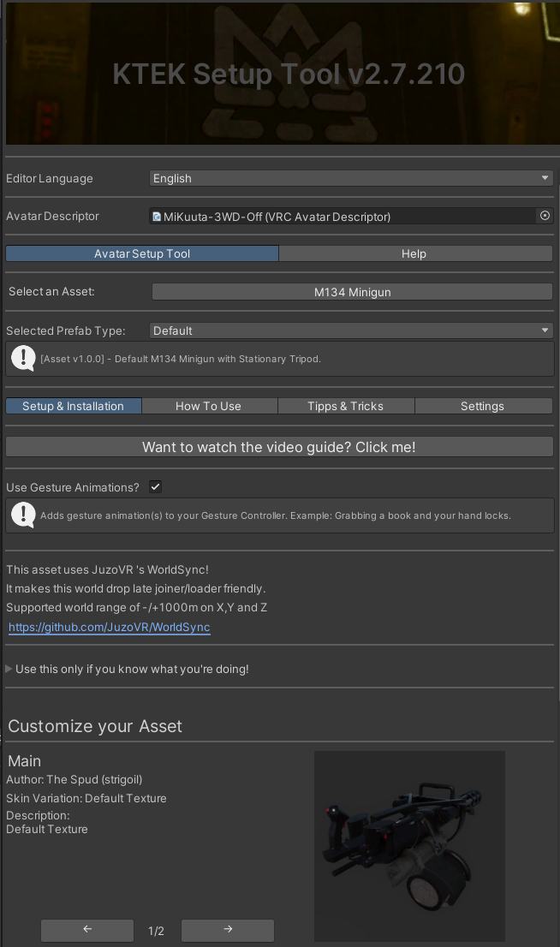
Task: Open the Selected Prefab Type dropdown
Action: tap(351, 331)
